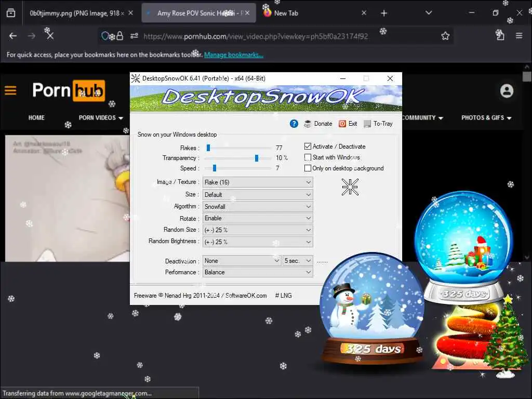Bookmark this page with the star icon
Screen dimensions: 532x399
click(445, 36)
